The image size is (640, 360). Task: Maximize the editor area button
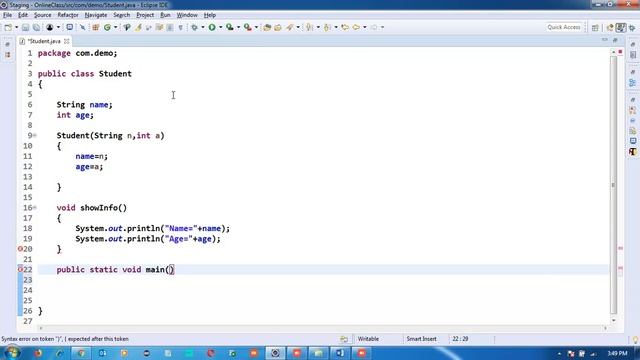[x=615, y=40]
